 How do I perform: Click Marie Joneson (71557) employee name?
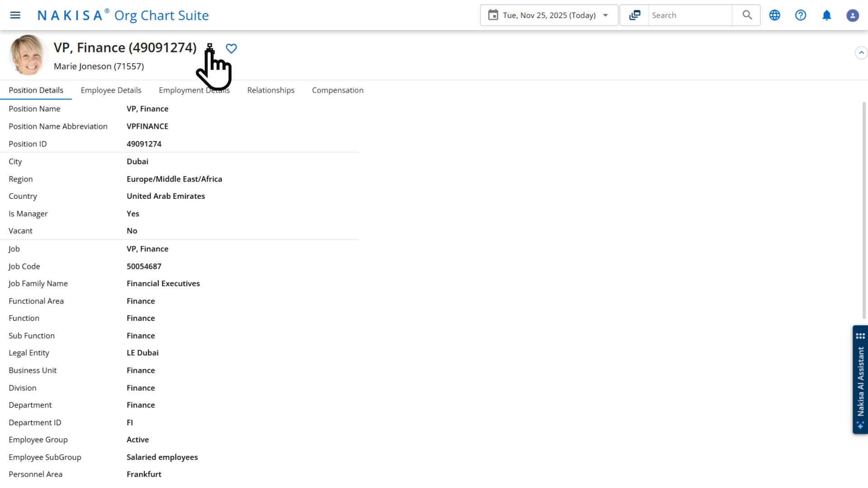[99, 66]
